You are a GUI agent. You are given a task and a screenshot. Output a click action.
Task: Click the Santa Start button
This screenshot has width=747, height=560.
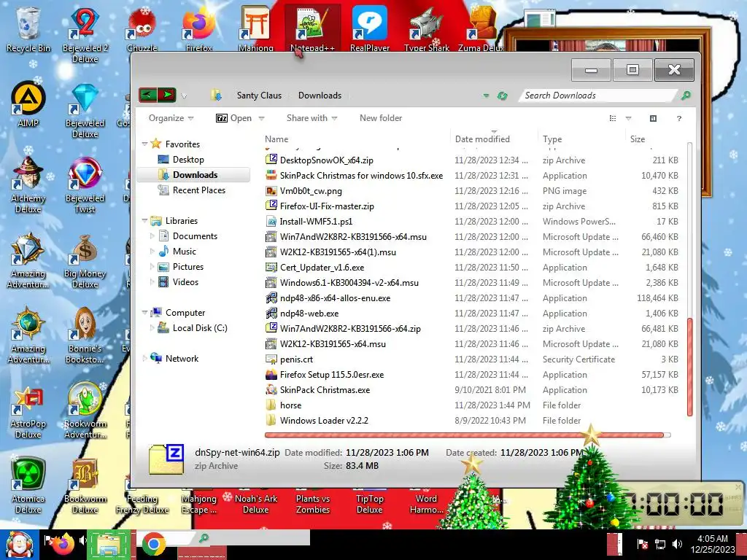19,545
